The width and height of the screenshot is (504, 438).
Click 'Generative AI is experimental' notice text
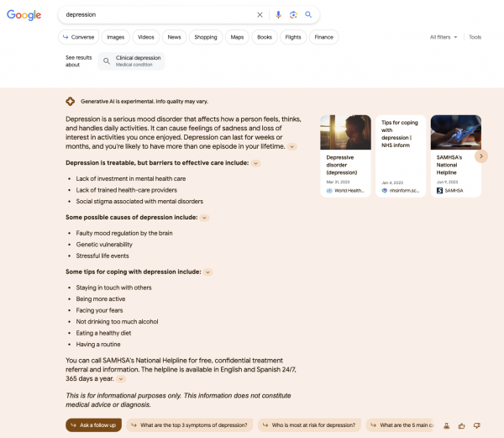[144, 101]
